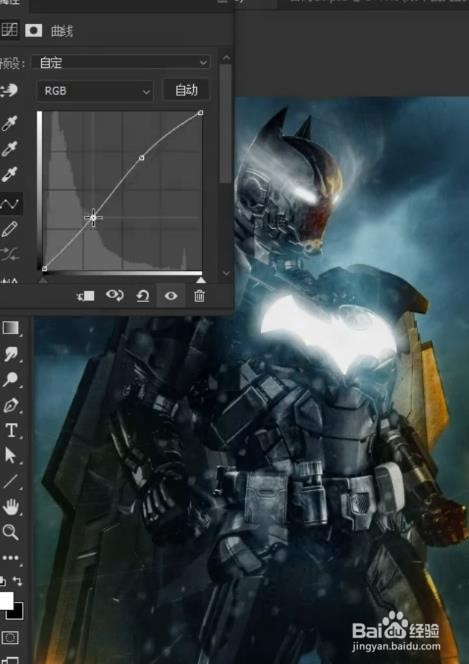The image size is (469, 664).
Task: Click the black background color swatch
Action: click(17, 613)
